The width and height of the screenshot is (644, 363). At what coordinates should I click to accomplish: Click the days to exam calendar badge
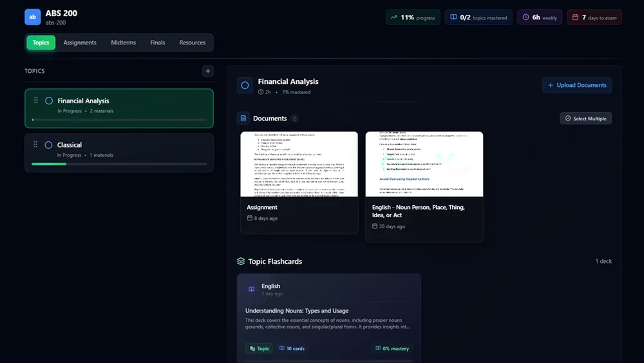pos(594,17)
